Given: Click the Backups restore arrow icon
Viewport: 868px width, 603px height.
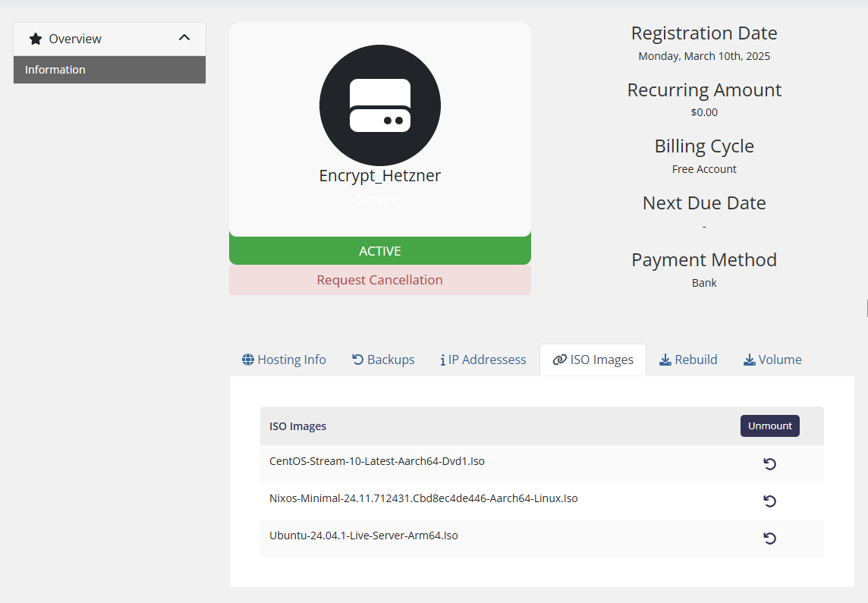Looking at the screenshot, I should click(357, 360).
